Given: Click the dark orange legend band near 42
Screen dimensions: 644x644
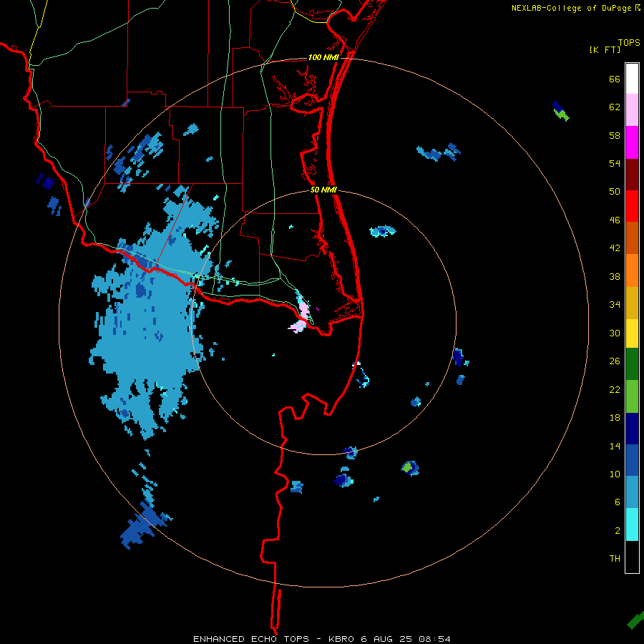Looking at the screenshot, I should coord(632,238).
